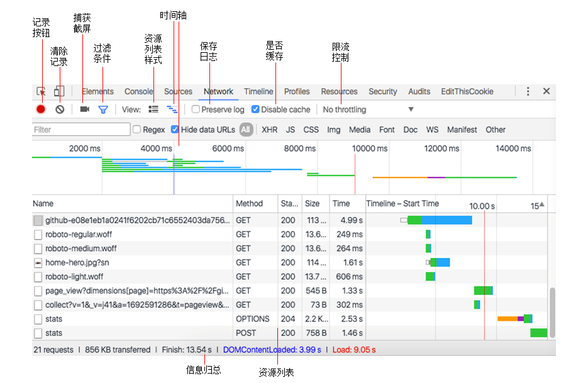
Task: Toggle the device mode icon
Action: click(x=59, y=91)
